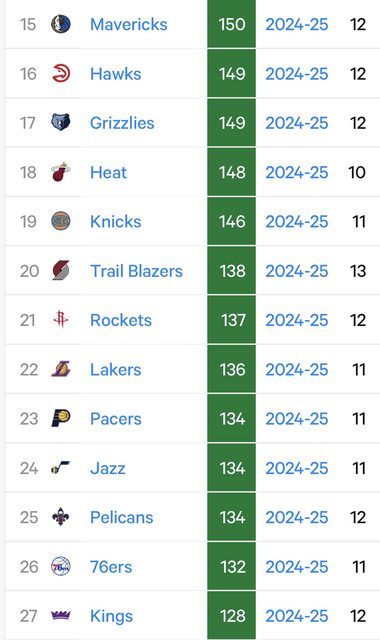Open the 2024-25 season link for Kings
This screenshot has height=640, width=380.
pyautogui.click(x=297, y=616)
